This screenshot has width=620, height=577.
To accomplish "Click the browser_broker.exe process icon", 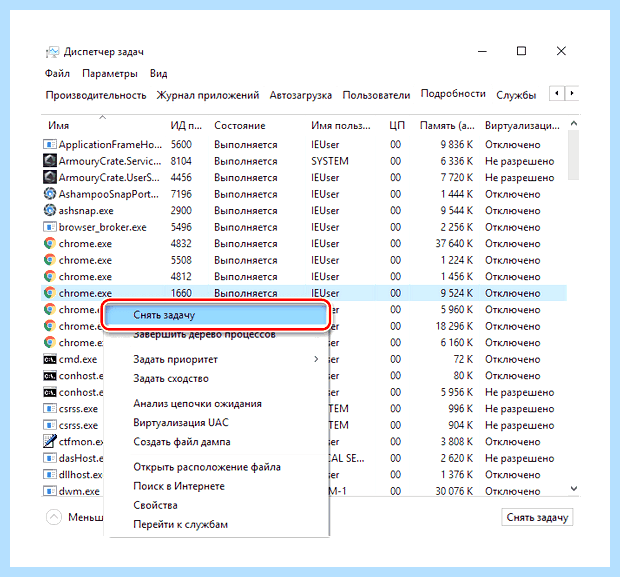I will click(49, 227).
